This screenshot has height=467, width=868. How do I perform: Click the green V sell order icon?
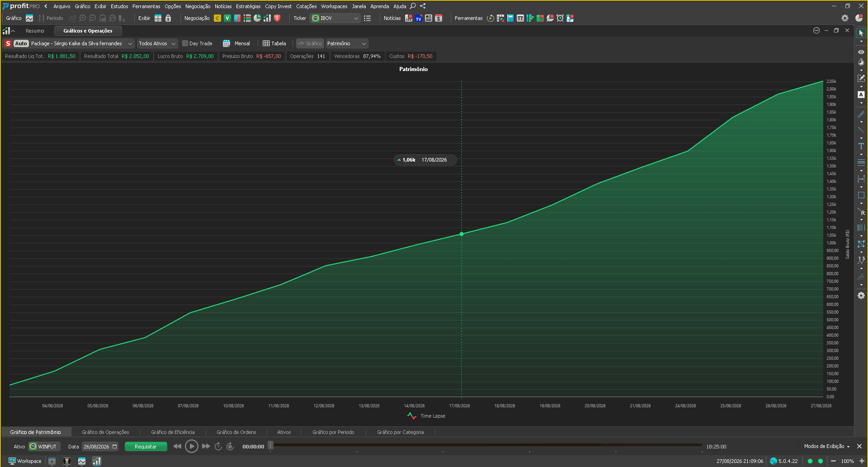pyautogui.click(x=227, y=18)
